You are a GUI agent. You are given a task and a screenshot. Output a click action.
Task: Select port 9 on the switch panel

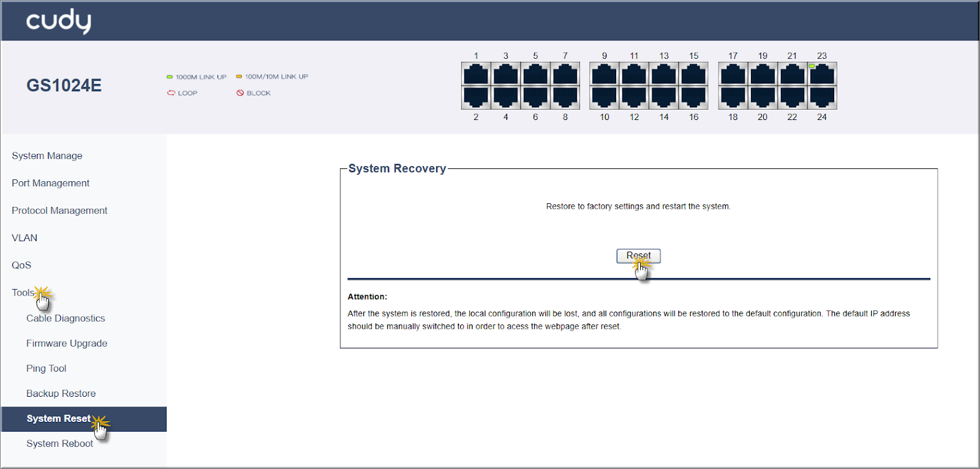point(605,75)
